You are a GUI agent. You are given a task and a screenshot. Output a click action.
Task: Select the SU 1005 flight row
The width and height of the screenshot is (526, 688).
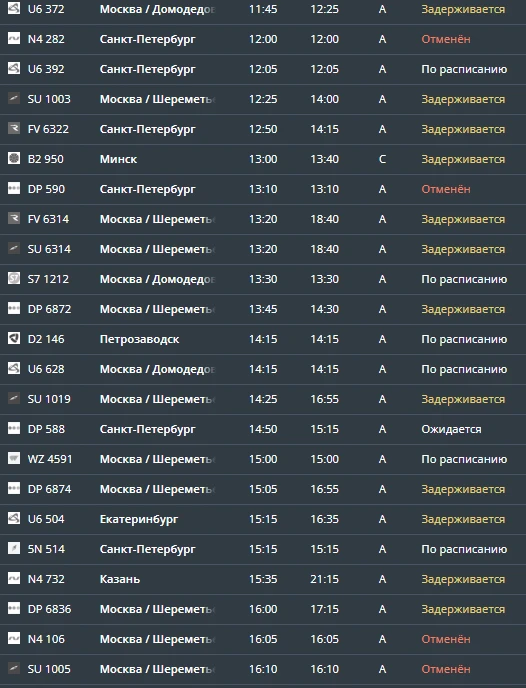[263, 669]
